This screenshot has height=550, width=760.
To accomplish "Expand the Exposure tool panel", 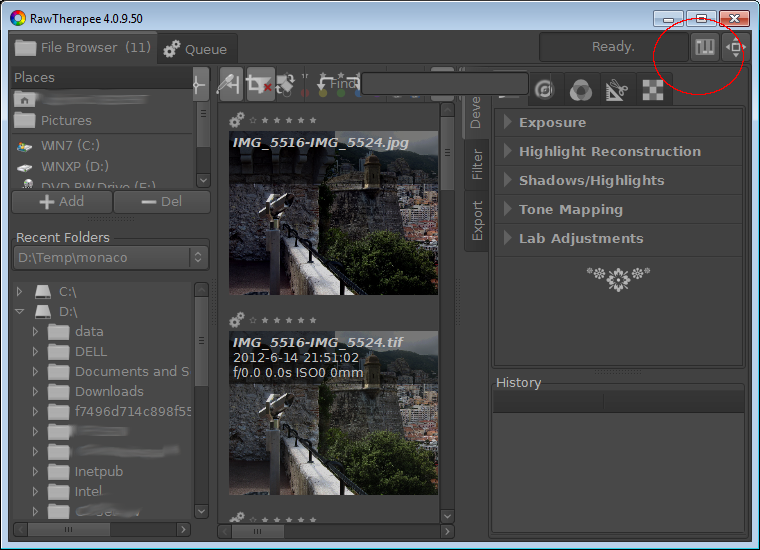I will point(618,123).
